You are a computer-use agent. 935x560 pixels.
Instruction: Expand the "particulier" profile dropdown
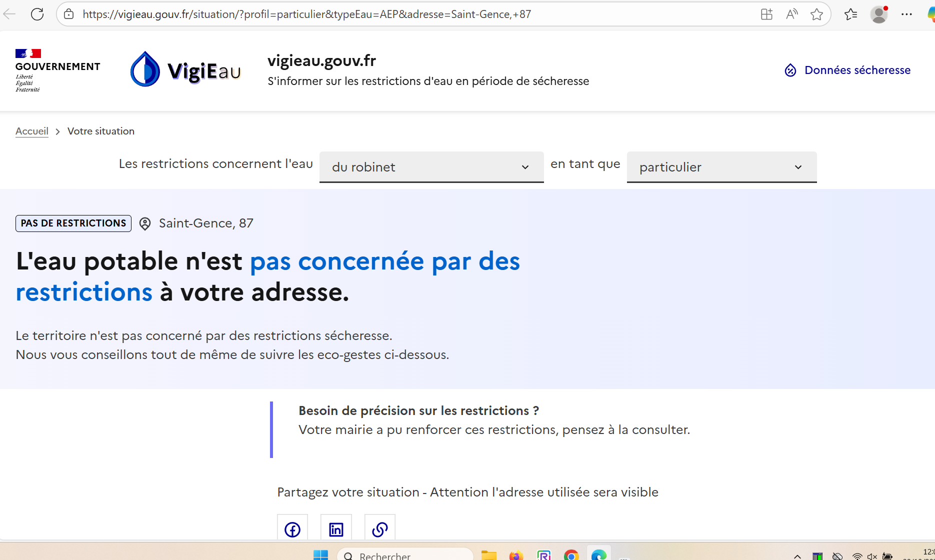coord(721,167)
